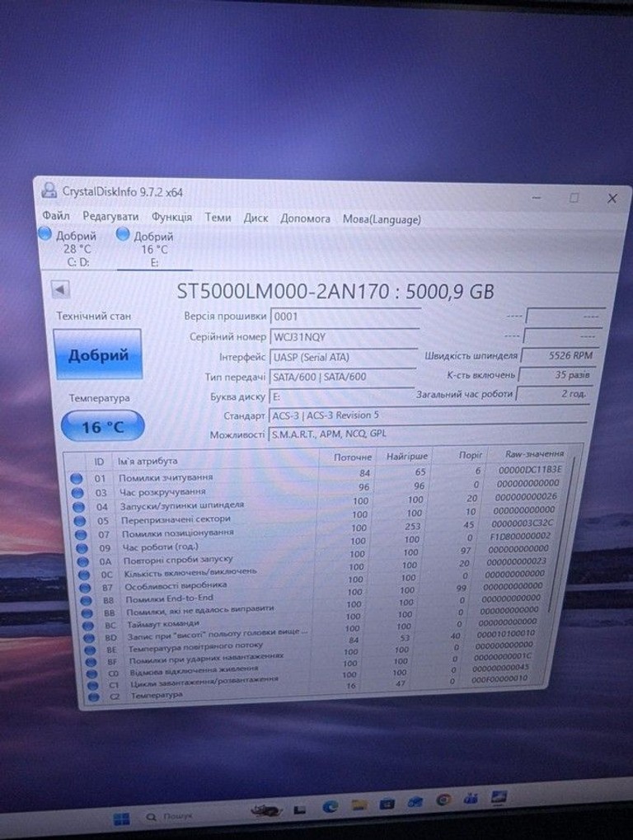Viewport: 633px width, 840px height.
Task: Select the Помилки позиціонування attribute row
Action: [316, 530]
